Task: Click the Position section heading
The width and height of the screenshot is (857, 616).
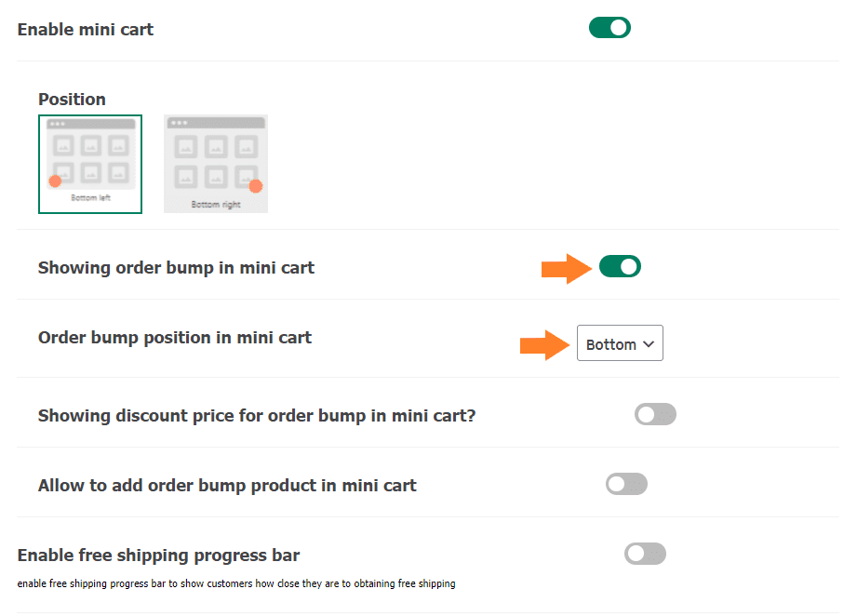Action: point(73,100)
